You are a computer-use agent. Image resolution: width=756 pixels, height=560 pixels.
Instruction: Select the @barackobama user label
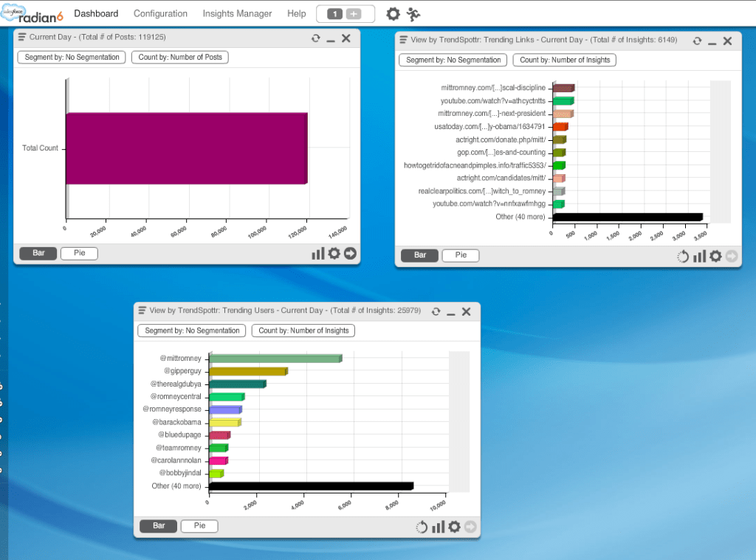(x=177, y=422)
